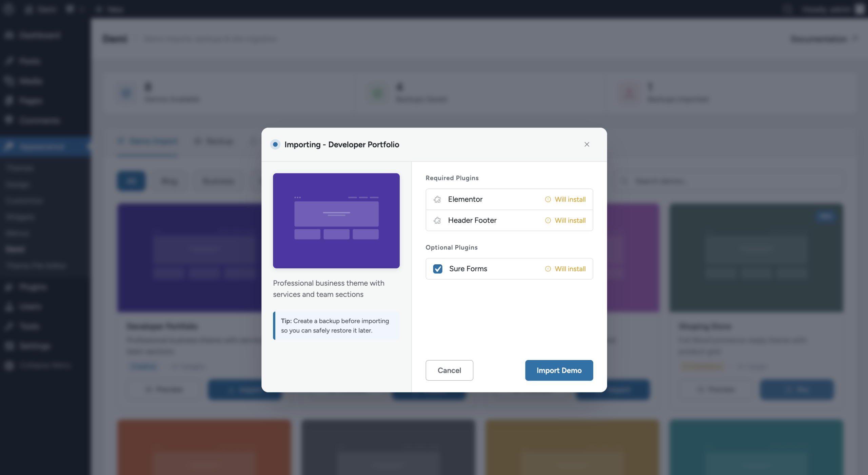Click the Elementor plugin name label
This screenshot has width=868, height=475.
(465, 199)
